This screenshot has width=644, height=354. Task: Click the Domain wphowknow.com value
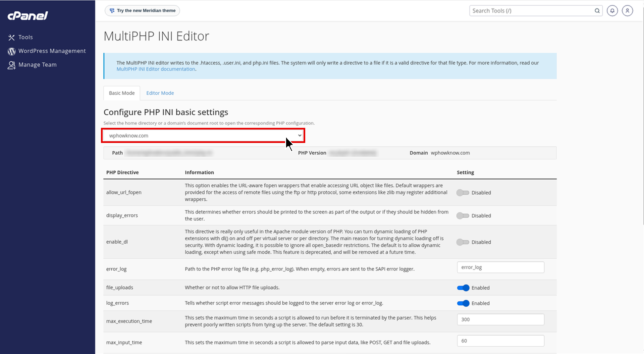(450, 153)
